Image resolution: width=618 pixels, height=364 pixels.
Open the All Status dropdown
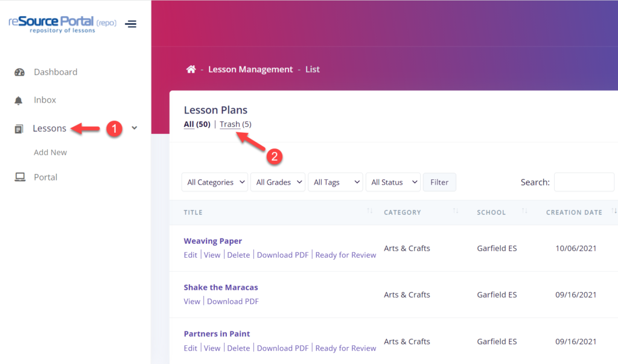pos(393,182)
